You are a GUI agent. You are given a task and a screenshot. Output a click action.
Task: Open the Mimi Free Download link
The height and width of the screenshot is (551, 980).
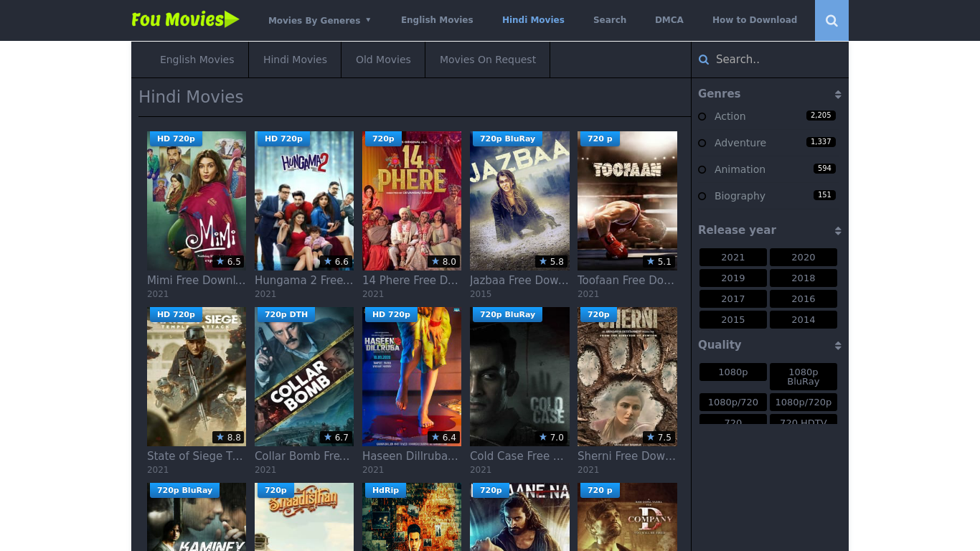tap(196, 280)
